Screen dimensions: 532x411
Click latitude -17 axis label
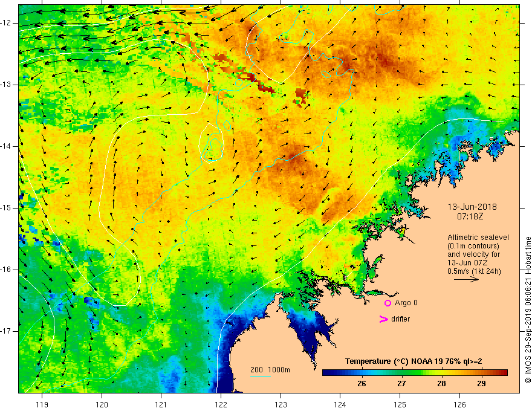tap(7, 331)
